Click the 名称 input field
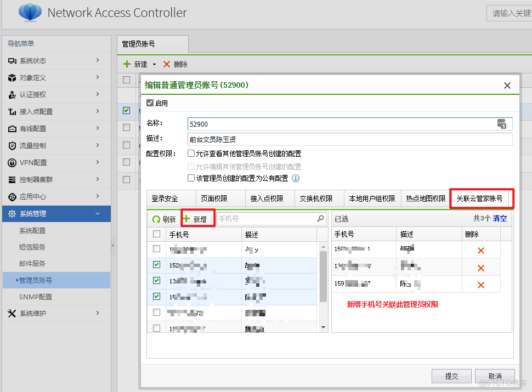Viewport: 532px width, 392px height. [x=350, y=124]
